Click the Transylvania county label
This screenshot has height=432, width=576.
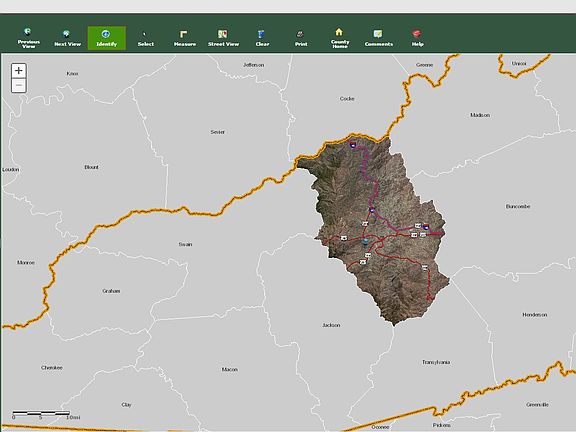[436, 362]
